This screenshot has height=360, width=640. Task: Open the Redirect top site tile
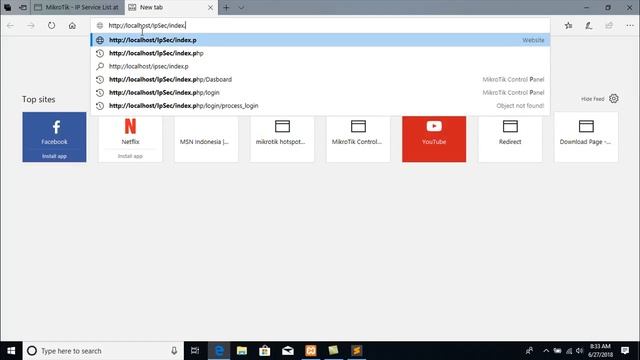point(510,139)
